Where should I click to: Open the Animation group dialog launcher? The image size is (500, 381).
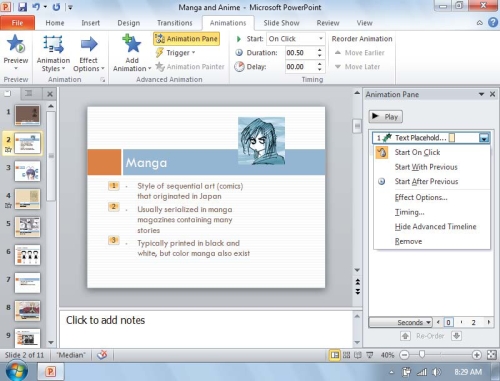[103, 80]
